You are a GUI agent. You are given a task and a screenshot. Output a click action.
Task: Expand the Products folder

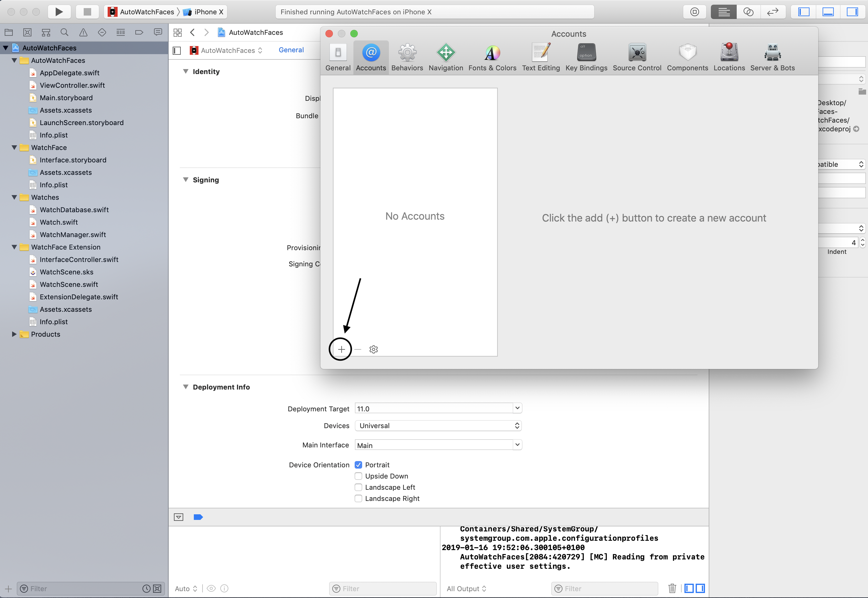coord(14,334)
